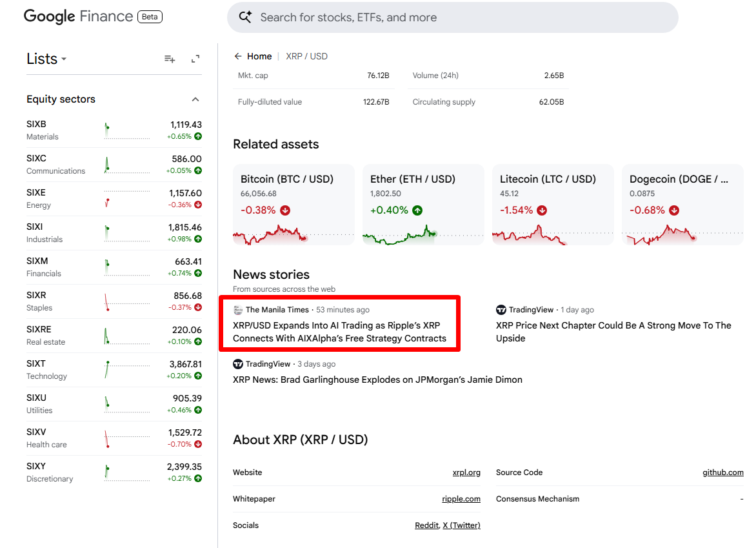Click Dogecoin red down arrow indicator
Viewport: 756px width, 548px height.
674,210
